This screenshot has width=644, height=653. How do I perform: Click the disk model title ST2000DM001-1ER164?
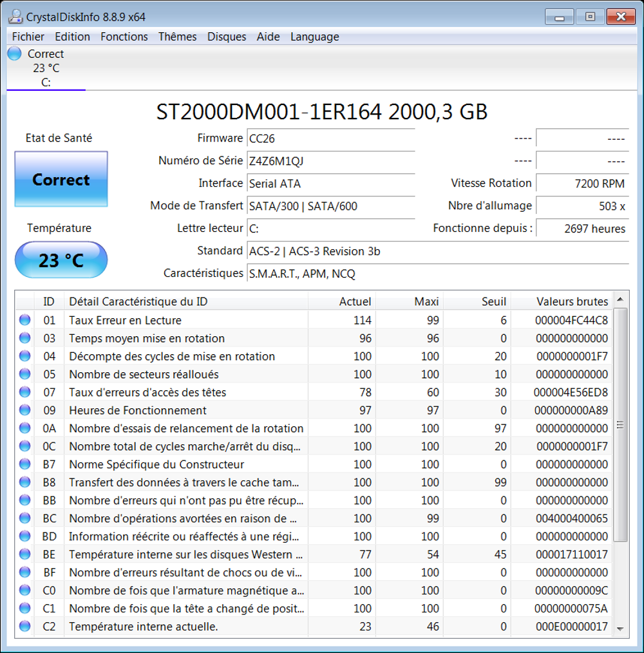click(x=269, y=111)
